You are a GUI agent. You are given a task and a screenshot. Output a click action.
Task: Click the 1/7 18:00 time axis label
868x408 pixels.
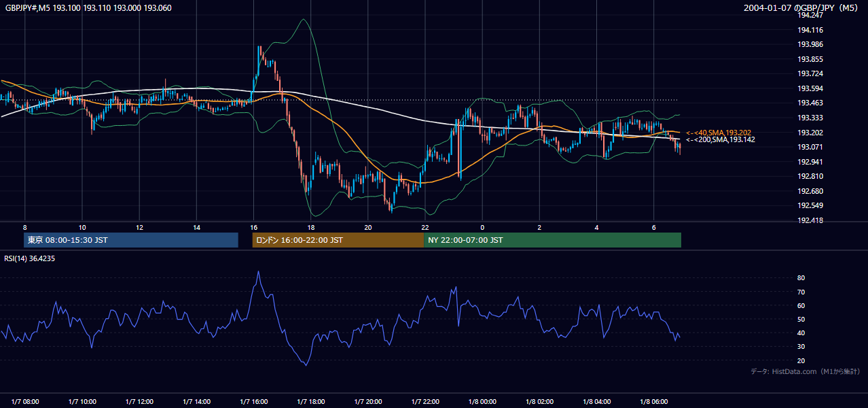311,401
